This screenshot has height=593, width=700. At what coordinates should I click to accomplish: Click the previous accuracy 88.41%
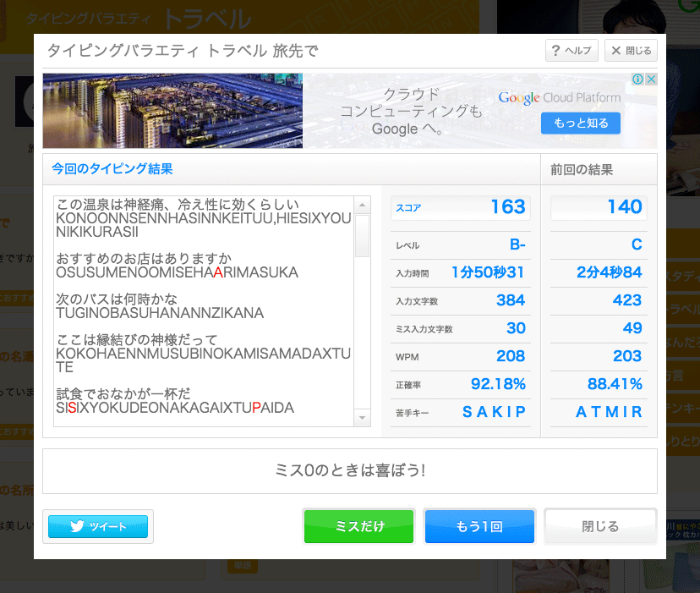(x=615, y=384)
